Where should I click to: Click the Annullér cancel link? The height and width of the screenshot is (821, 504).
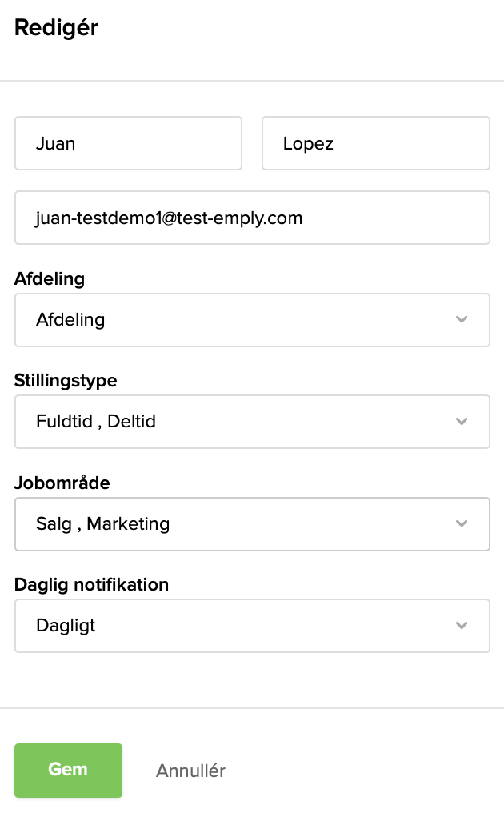[x=190, y=771]
